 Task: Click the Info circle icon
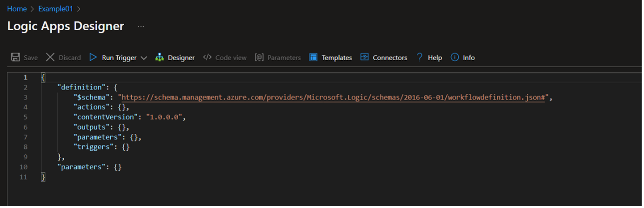[455, 57]
